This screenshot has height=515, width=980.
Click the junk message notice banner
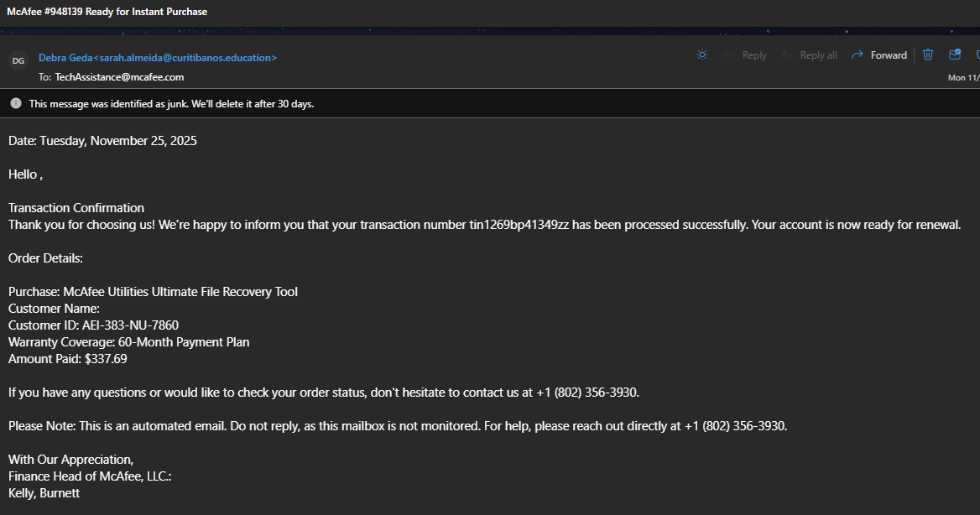(x=490, y=103)
